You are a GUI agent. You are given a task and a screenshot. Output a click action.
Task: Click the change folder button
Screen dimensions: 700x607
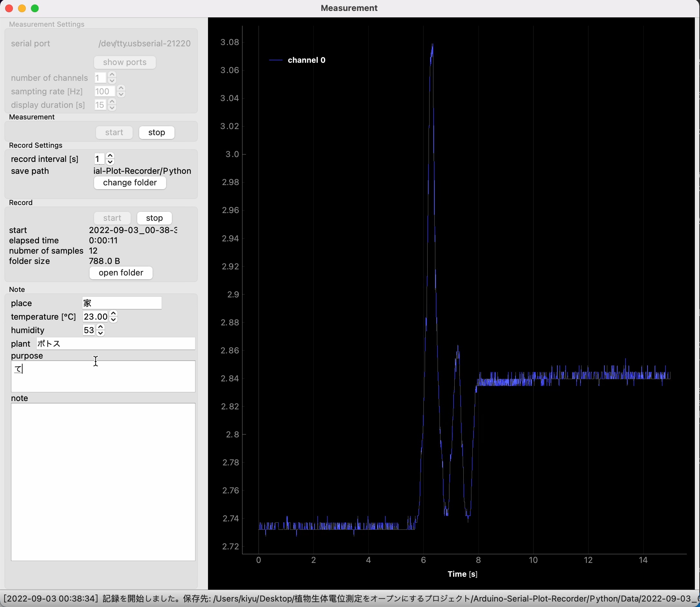click(x=130, y=183)
